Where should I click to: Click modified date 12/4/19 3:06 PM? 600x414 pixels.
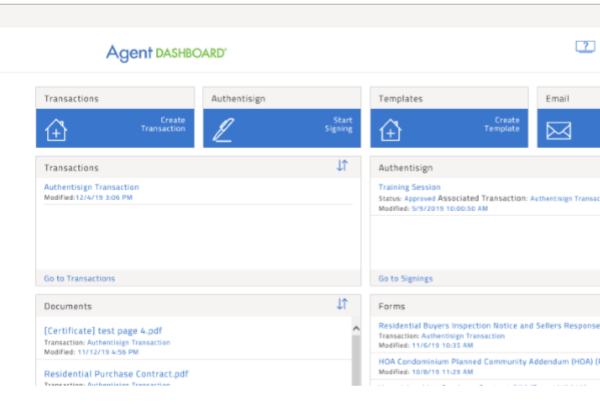point(104,197)
